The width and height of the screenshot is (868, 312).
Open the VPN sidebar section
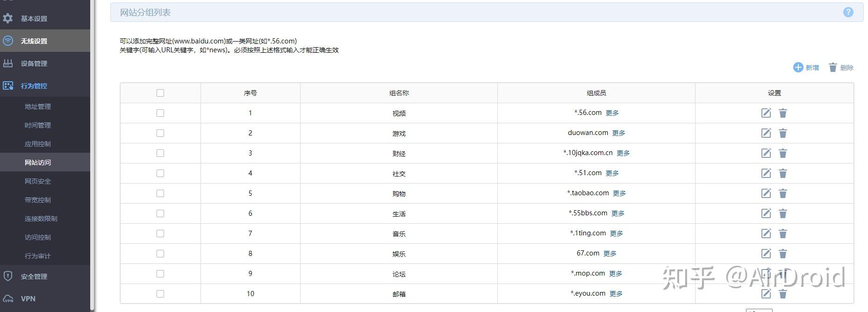(x=28, y=299)
